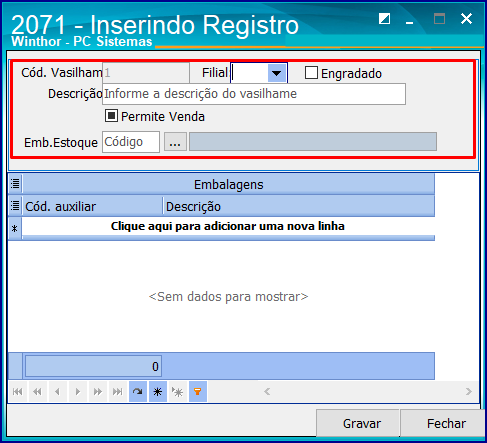Click the window theme toggle icon in title bar
487x443 pixels.
[x=384, y=19]
